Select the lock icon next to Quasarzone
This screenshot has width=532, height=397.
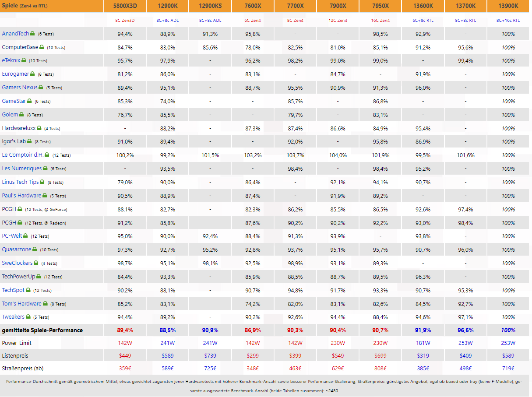[35, 249]
